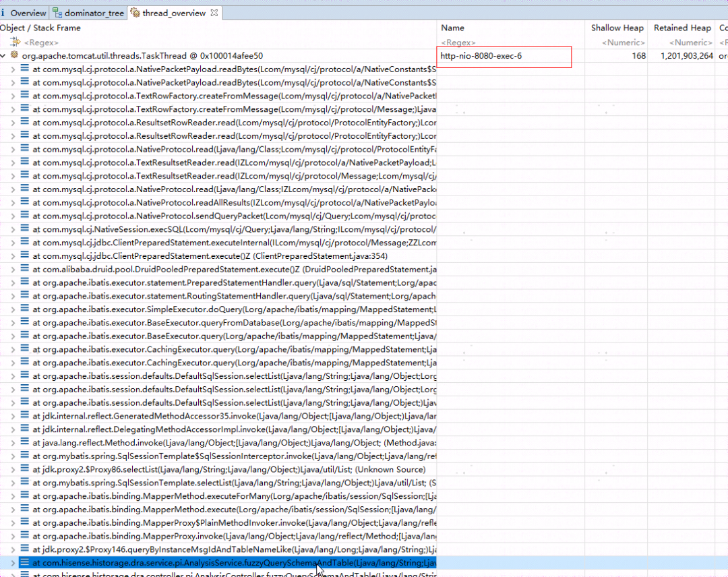
Task: Click frame icon of BaseExecutor.query row
Action: pos(25,335)
